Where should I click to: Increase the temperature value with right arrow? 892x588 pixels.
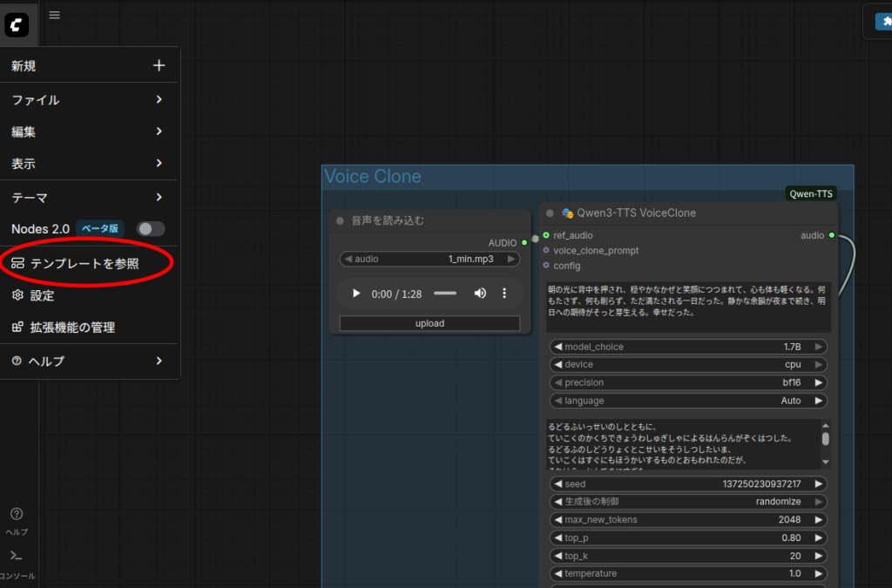818,573
